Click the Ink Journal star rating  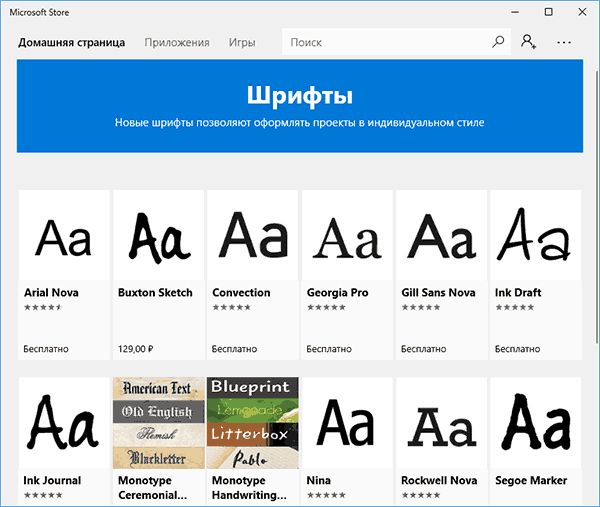[x=43, y=495]
